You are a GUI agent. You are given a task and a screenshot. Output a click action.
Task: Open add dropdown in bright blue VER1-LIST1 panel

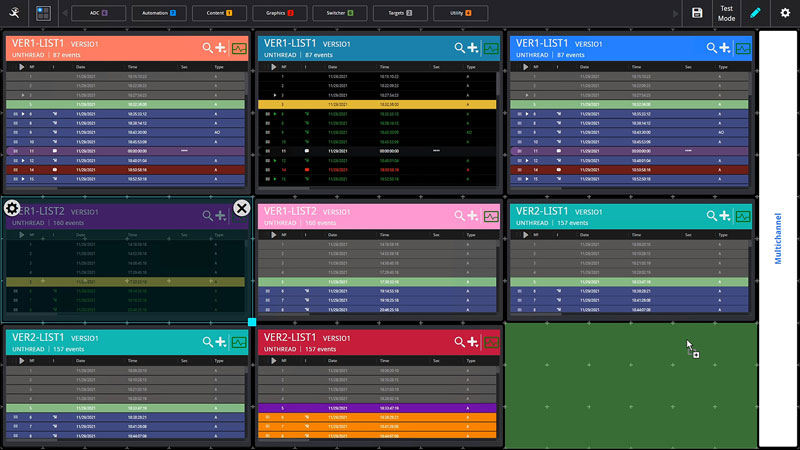(724, 48)
